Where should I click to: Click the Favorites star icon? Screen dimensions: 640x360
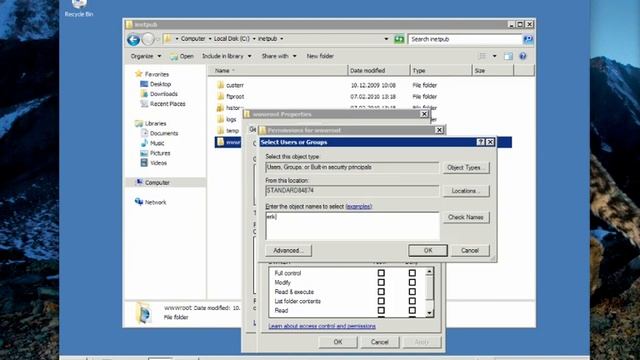[139, 74]
